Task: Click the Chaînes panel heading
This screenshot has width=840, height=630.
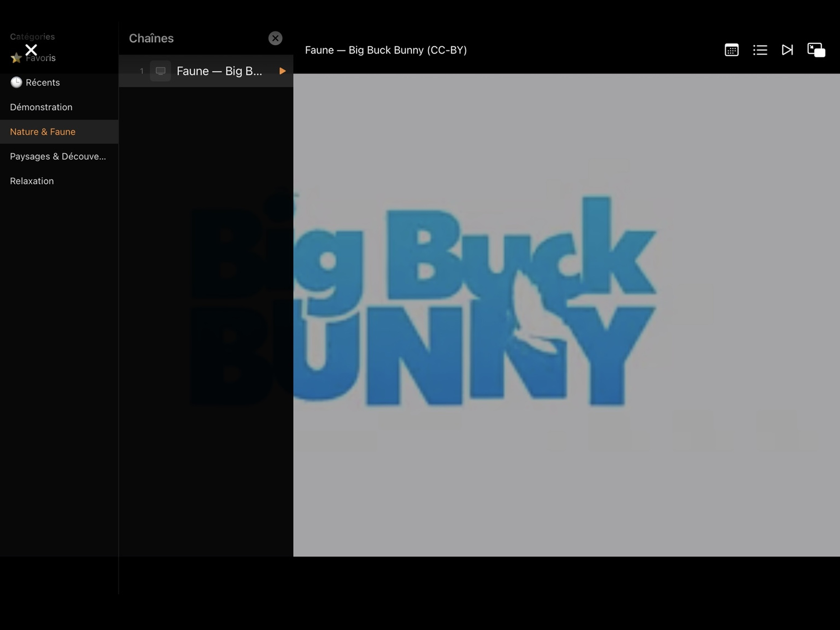Action: click(151, 38)
